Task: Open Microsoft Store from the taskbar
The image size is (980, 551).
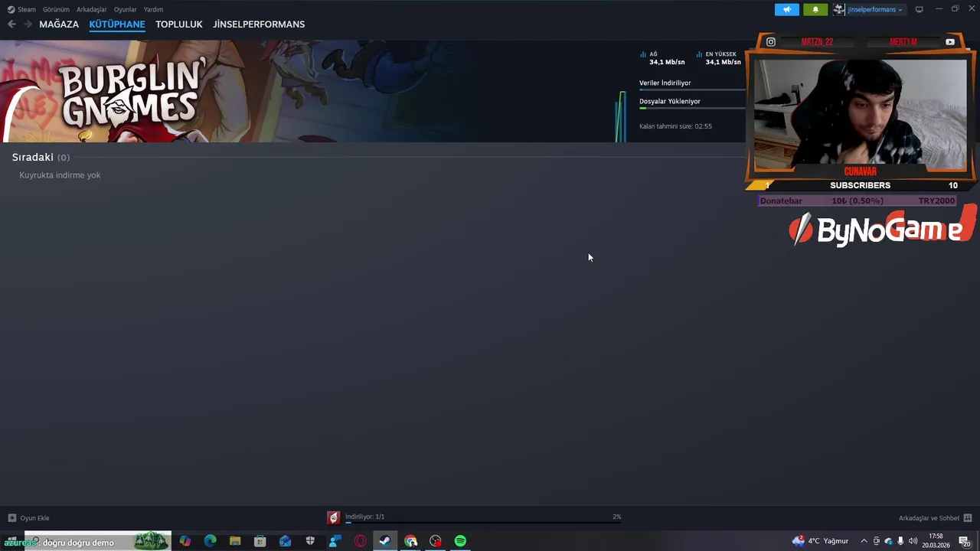Action: coord(260,541)
